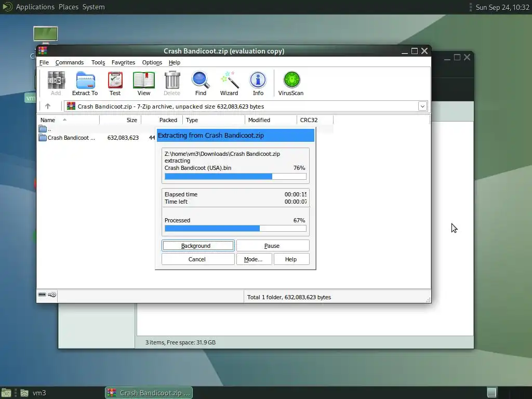Image resolution: width=532 pixels, height=399 pixels.
Task: Select the Crash Bandicoot folder row
Action: (97, 138)
